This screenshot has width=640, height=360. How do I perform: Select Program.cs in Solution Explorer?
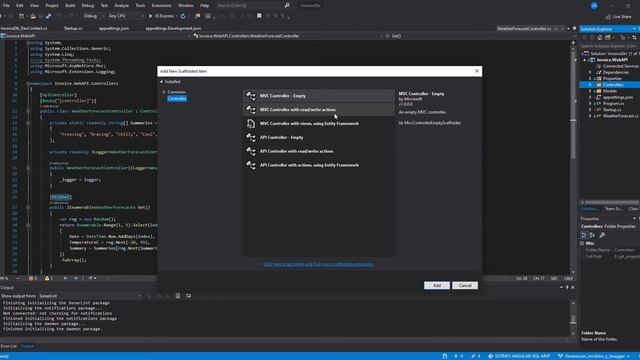point(613,104)
